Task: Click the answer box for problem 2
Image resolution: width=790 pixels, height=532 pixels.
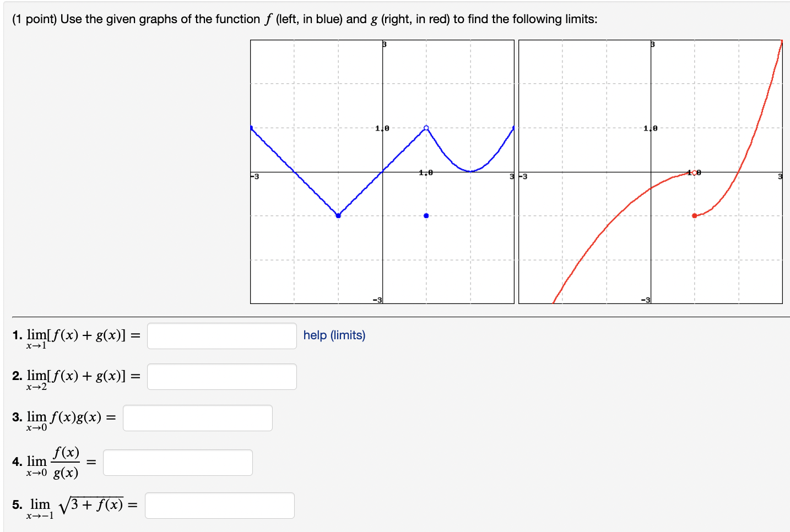Action: click(221, 376)
